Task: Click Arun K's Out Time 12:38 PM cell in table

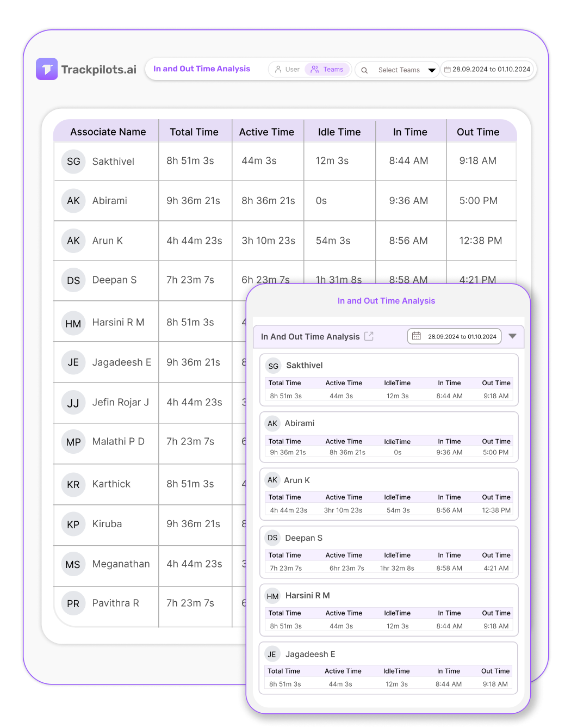Action: click(x=481, y=240)
